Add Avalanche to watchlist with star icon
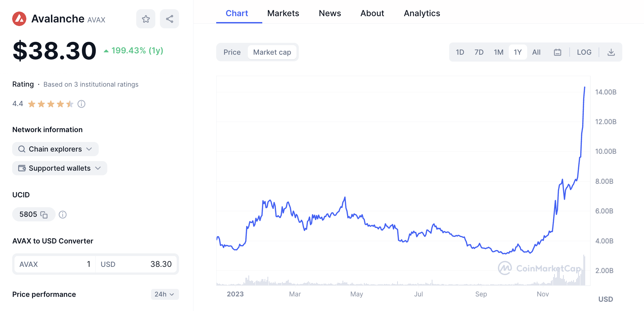The width and height of the screenshot is (644, 311). [146, 19]
